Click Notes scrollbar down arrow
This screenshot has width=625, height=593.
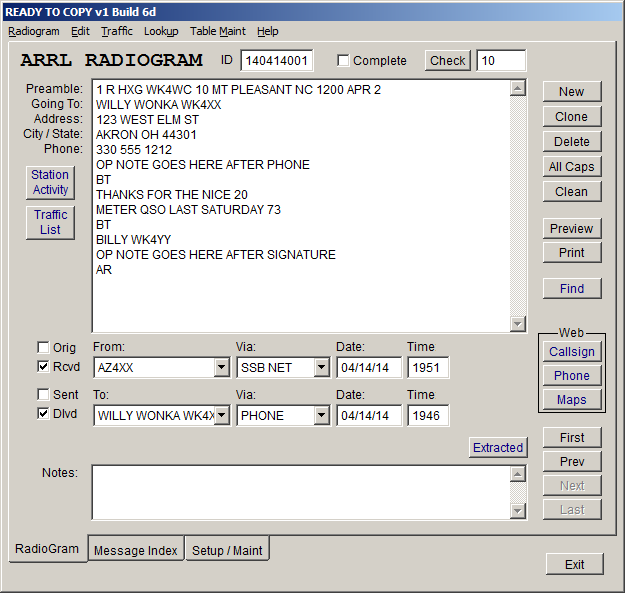pos(517,511)
